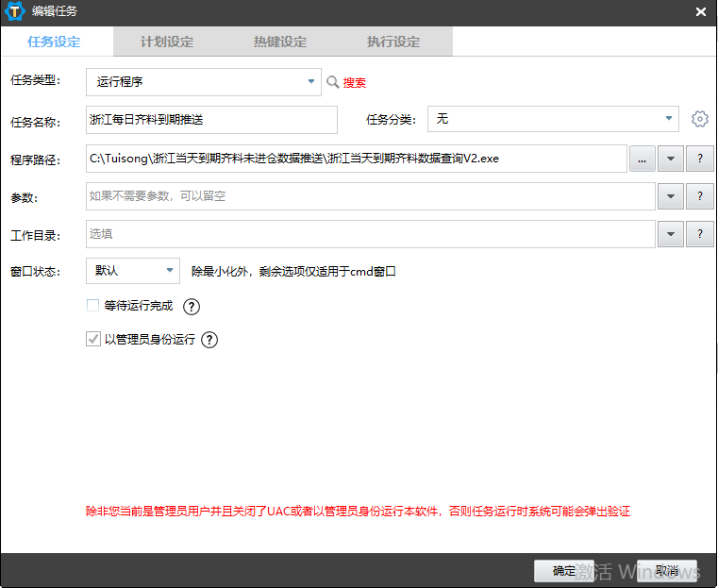Click the 确定 button
Viewport: 718px width, 588px height.
[564, 571]
